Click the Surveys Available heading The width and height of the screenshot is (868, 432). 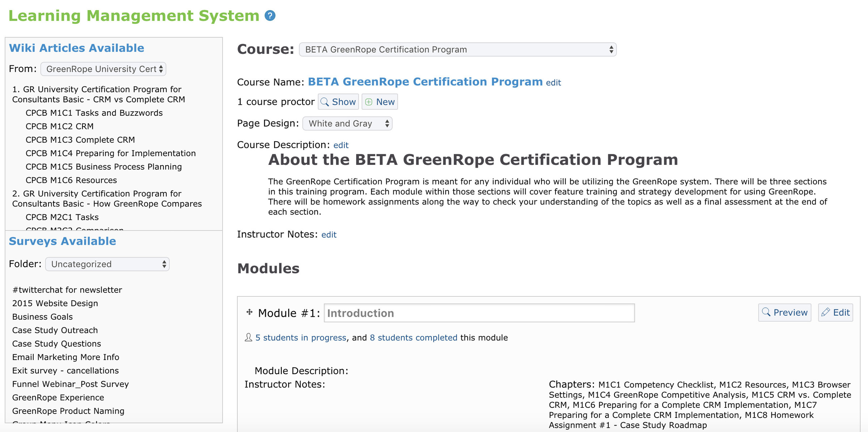tap(62, 241)
